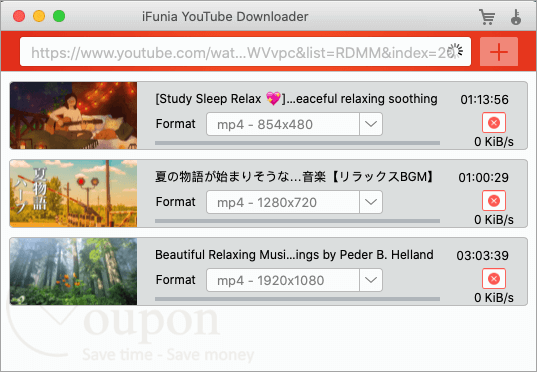Expand the mp4 - 1280x720 format arrow
Image resolution: width=537 pixels, height=372 pixels.
pos(371,202)
